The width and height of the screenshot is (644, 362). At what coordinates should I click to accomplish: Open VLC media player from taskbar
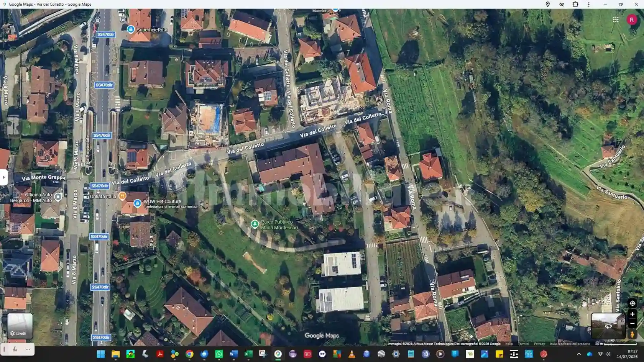pyautogui.click(x=352, y=354)
